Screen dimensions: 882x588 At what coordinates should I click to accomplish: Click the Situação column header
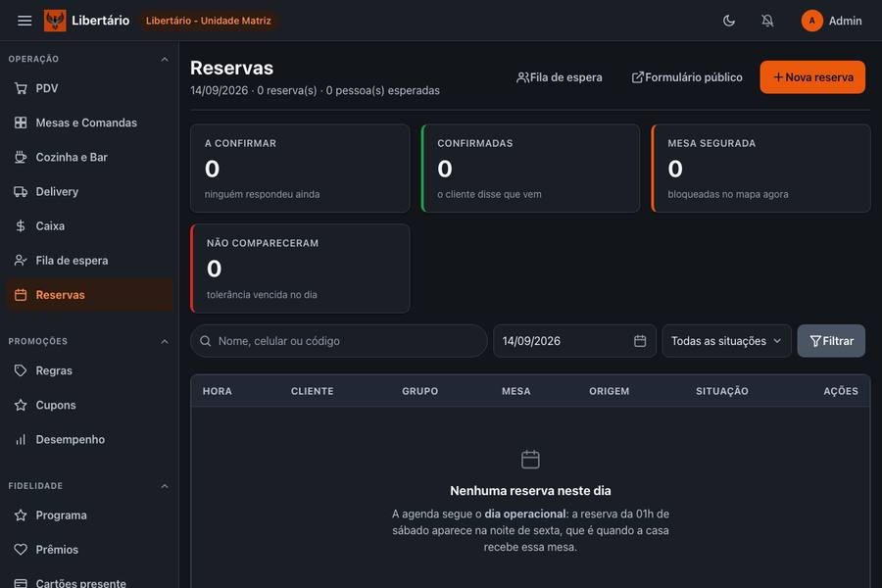pos(721,391)
